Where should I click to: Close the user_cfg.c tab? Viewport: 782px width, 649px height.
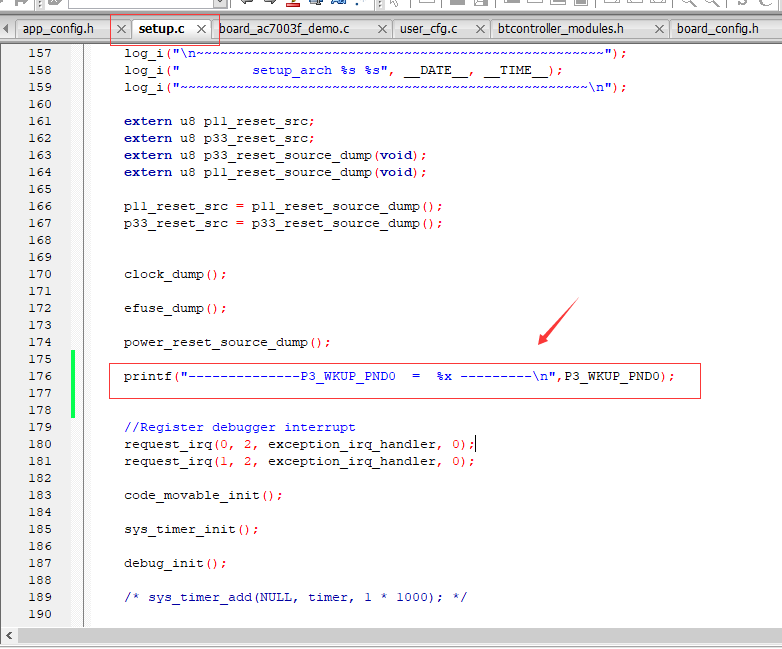[x=480, y=29]
